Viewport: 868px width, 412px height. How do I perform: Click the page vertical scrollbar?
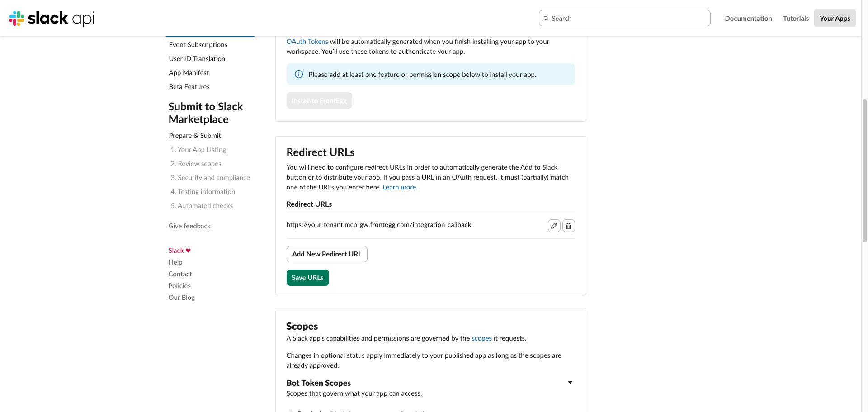[x=864, y=171]
